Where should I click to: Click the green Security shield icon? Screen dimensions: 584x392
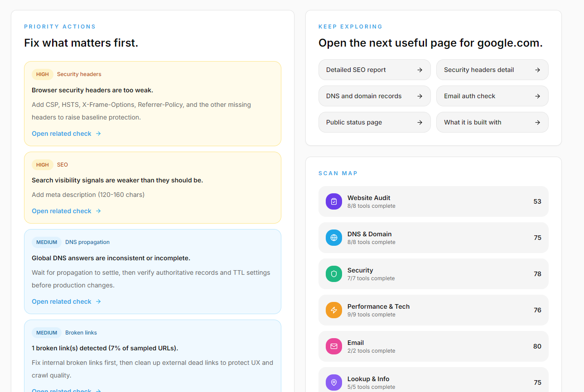pyautogui.click(x=334, y=274)
